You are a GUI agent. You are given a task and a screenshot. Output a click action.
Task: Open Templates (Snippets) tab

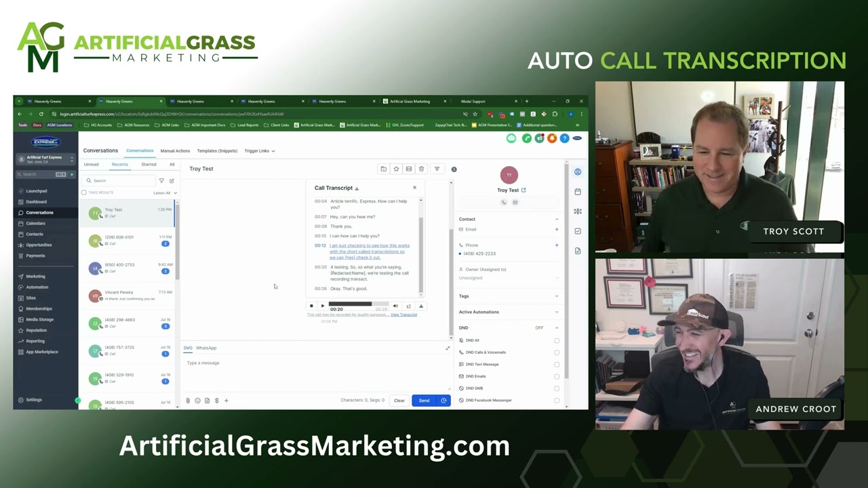(217, 151)
